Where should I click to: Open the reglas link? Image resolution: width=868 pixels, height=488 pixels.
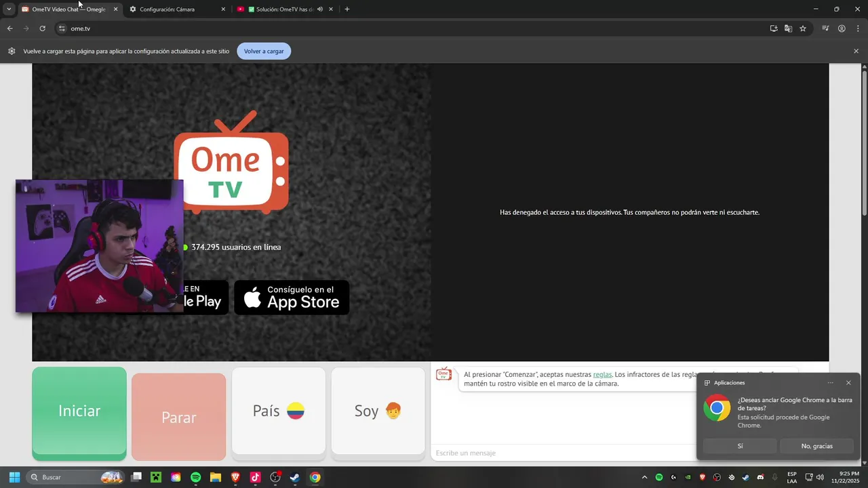[602, 374]
